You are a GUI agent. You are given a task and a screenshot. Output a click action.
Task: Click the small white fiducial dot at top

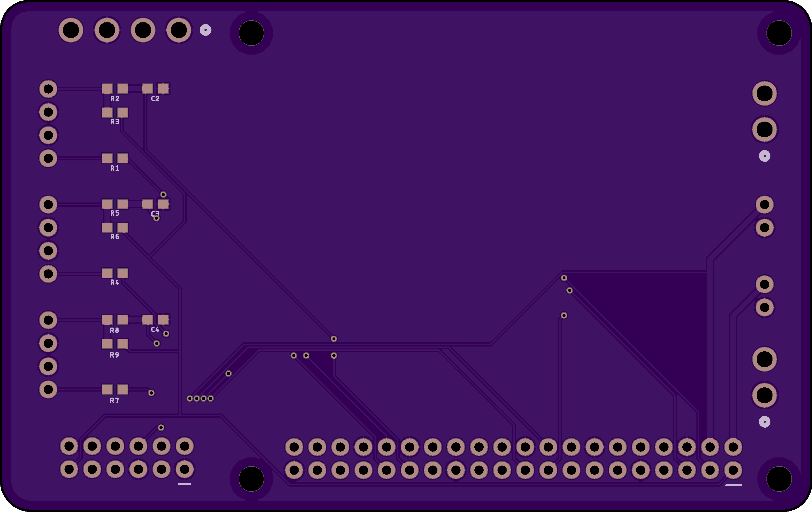(205, 30)
